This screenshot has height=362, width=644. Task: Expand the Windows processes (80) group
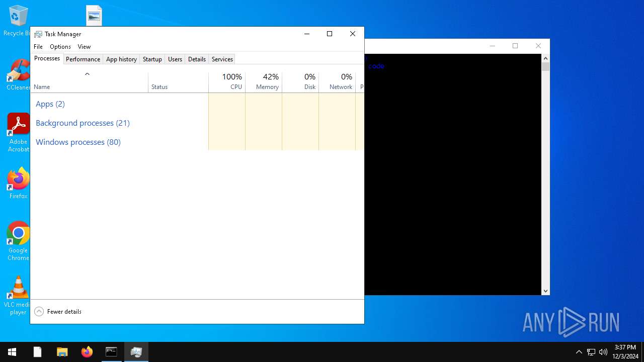pyautogui.click(x=78, y=142)
